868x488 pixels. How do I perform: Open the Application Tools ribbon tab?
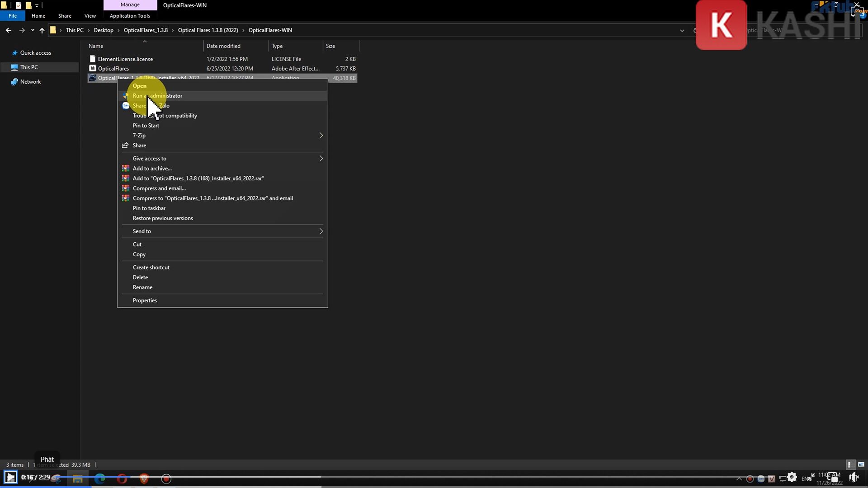pos(130,16)
